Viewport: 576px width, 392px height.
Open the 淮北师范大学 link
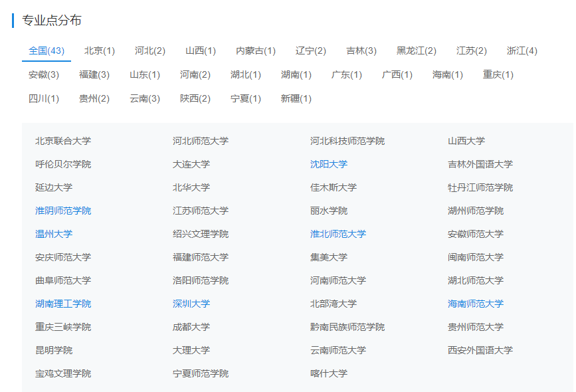click(338, 234)
